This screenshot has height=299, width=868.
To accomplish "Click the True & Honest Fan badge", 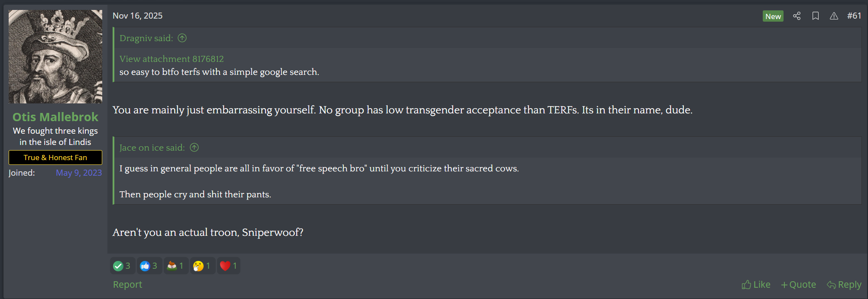I will [x=55, y=158].
